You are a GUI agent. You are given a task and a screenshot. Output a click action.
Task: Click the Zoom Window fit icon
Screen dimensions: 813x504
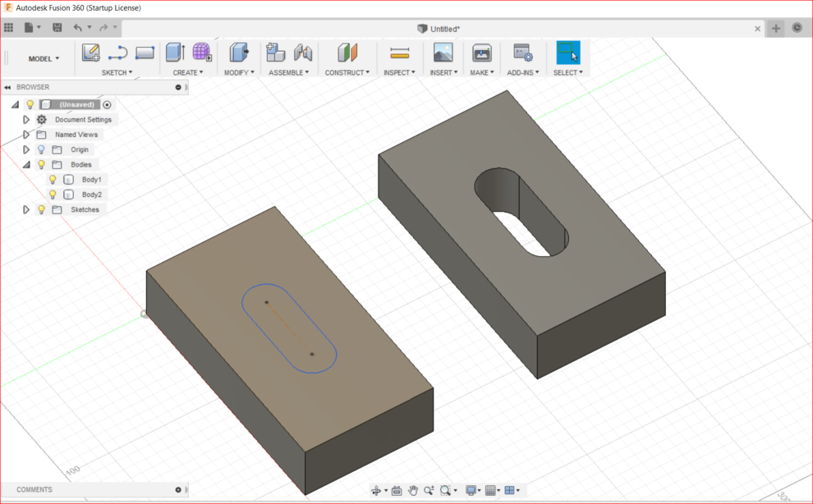pos(445,490)
